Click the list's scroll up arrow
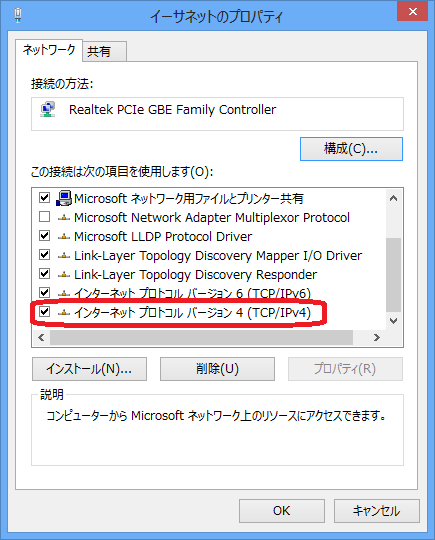The height and width of the screenshot is (540, 435). click(x=393, y=198)
